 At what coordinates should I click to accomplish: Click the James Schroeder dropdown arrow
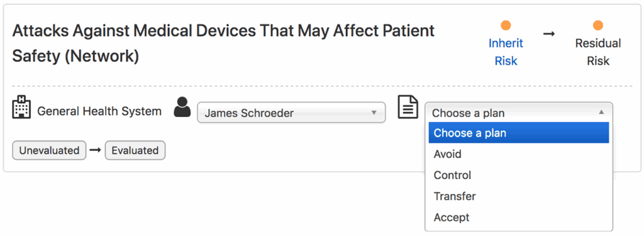coord(374,112)
